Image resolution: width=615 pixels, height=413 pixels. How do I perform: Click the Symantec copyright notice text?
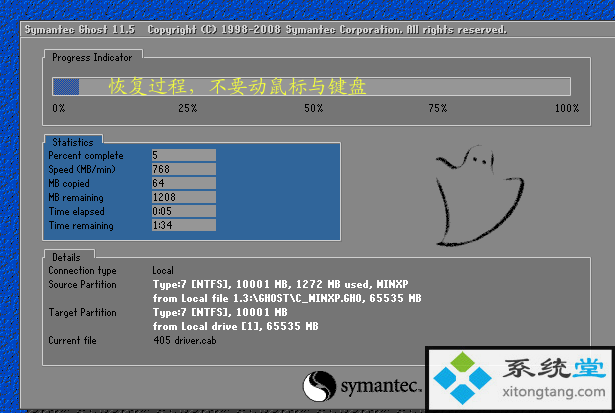(x=327, y=30)
